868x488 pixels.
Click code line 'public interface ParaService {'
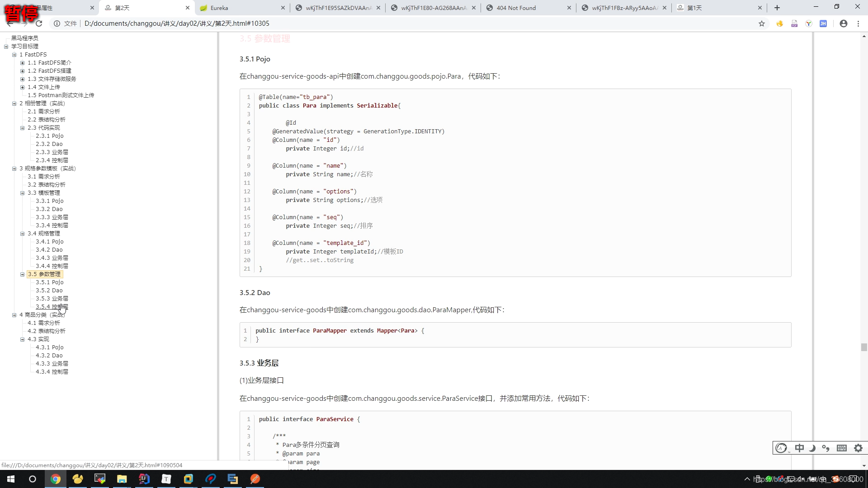(x=310, y=419)
